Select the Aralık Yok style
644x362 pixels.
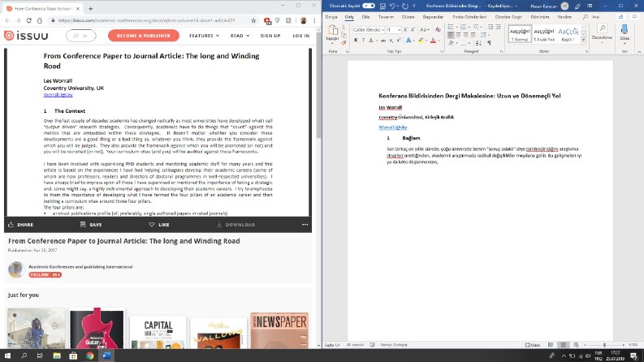(x=544, y=33)
